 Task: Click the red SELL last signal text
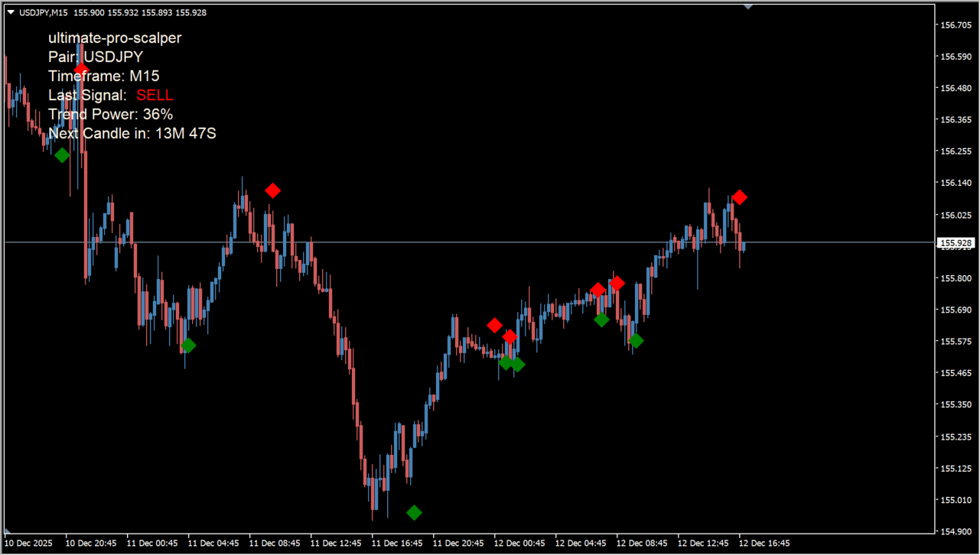click(155, 96)
